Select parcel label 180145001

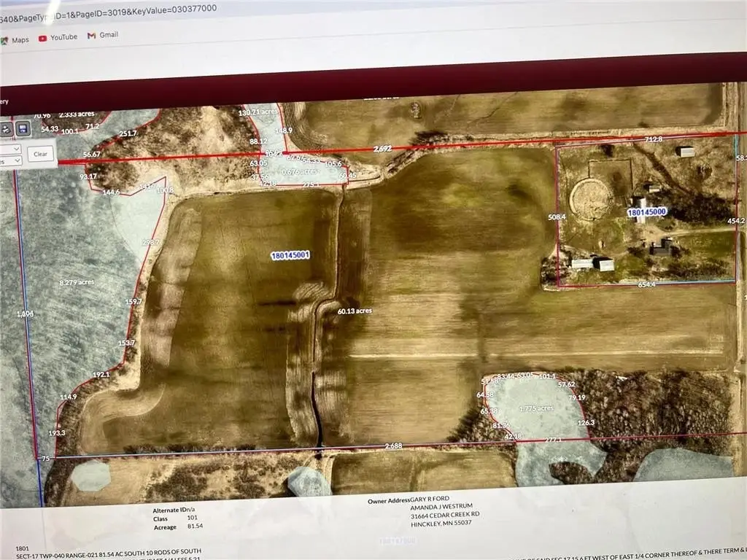pyautogui.click(x=291, y=255)
